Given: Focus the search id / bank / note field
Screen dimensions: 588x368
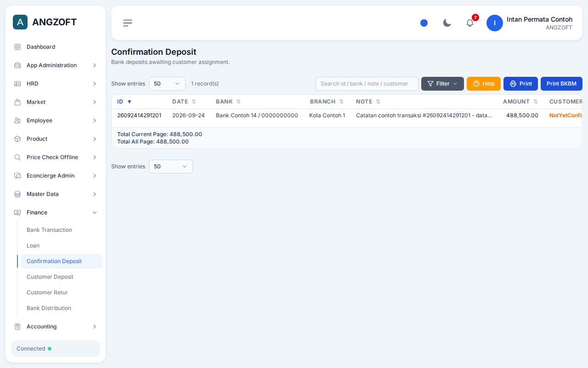Looking at the screenshot, I should tap(367, 84).
